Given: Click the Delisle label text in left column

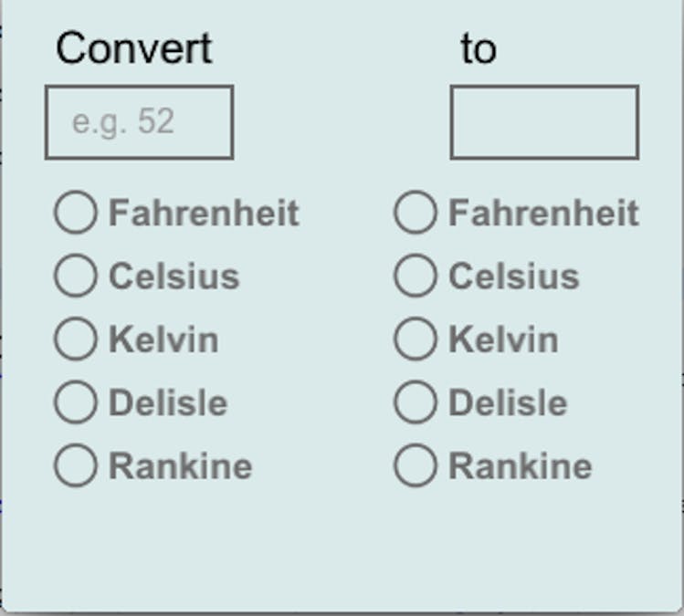Looking at the screenshot, I should tap(168, 403).
